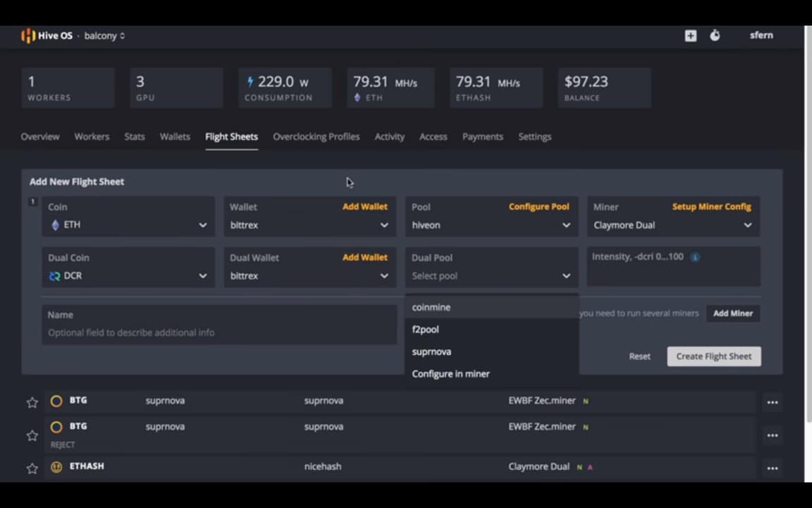812x508 pixels.
Task: Open the Settings tab
Action: coord(534,137)
